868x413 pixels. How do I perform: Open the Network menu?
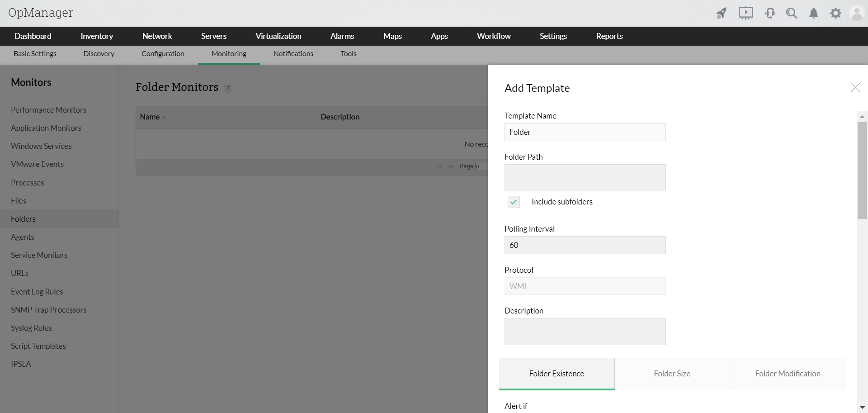click(x=157, y=36)
